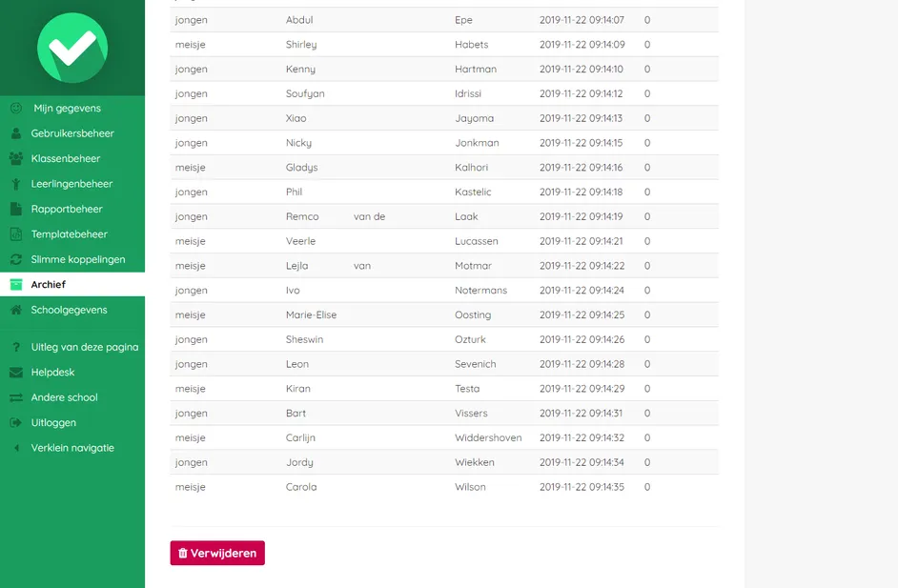Open Gebruikersbeheer via its user icon

coord(16,133)
